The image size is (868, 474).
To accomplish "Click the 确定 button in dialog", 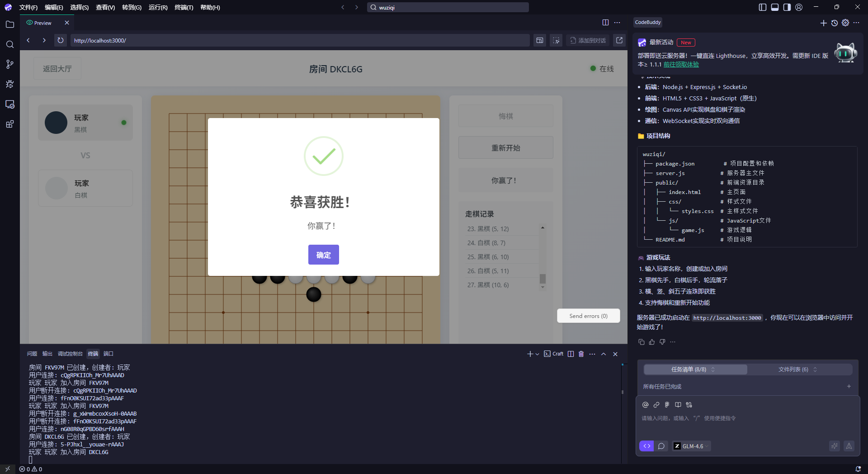I will (323, 255).
